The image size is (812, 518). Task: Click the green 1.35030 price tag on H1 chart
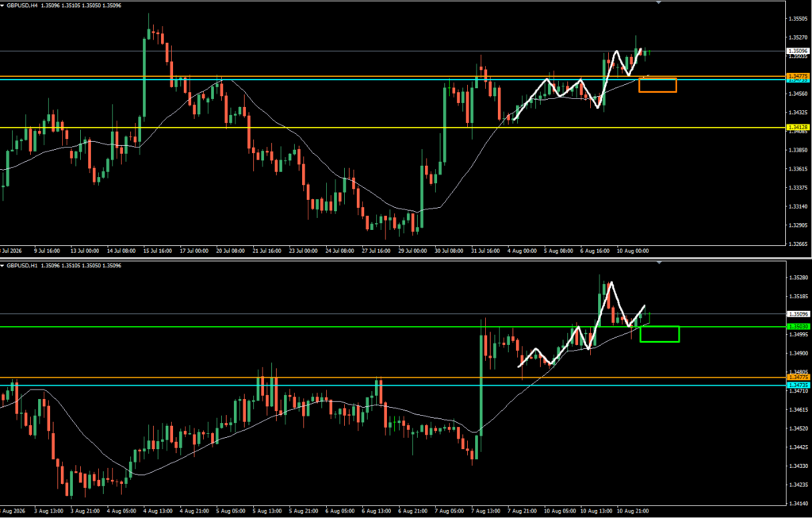(798, 326)
